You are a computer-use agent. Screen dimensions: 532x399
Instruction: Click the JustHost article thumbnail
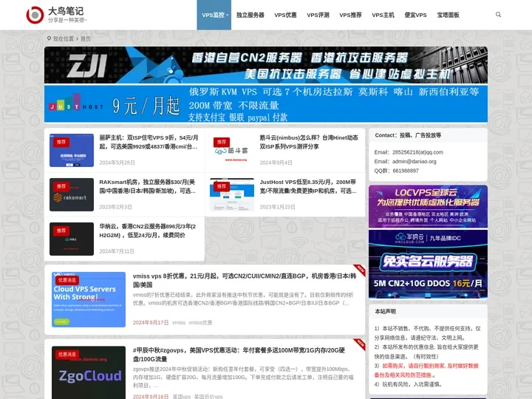pos(232,195)
